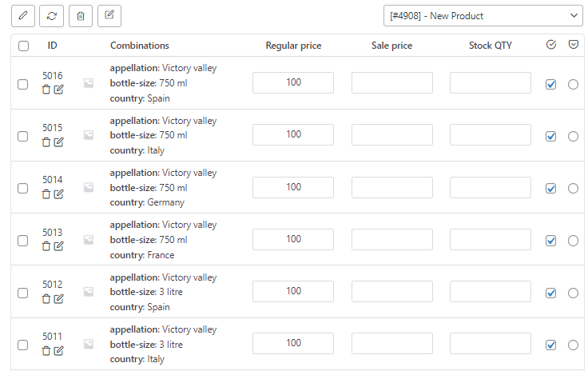The width and height of the screenshot is (588, 371).
Task: Tick the select-all checkbox in table header
Action: coord(23,46)
